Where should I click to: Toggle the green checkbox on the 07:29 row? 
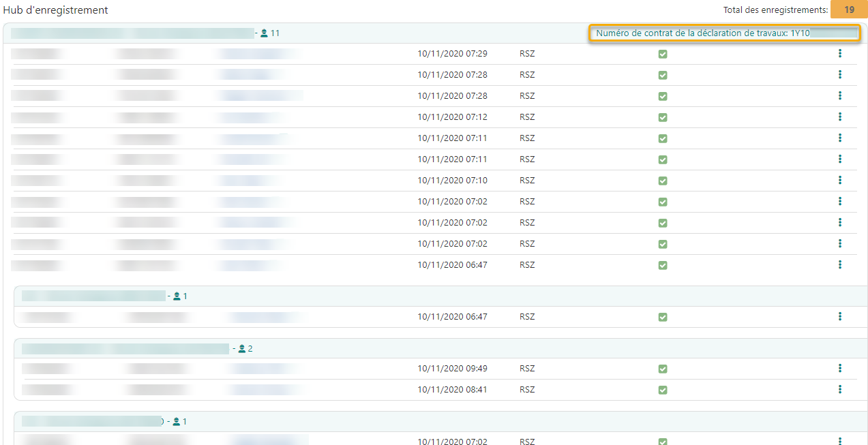[x=662, y=55]
